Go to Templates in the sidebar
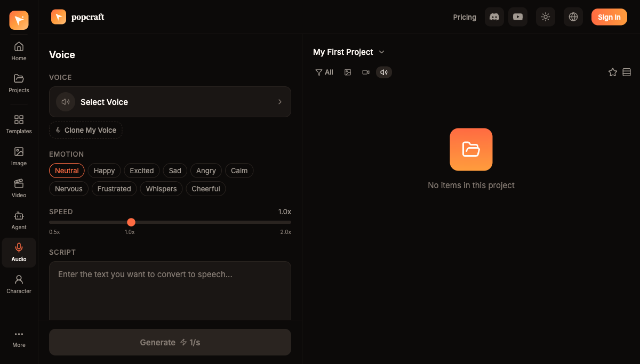The width and height of the screenshot is (640, 364). 19,124
